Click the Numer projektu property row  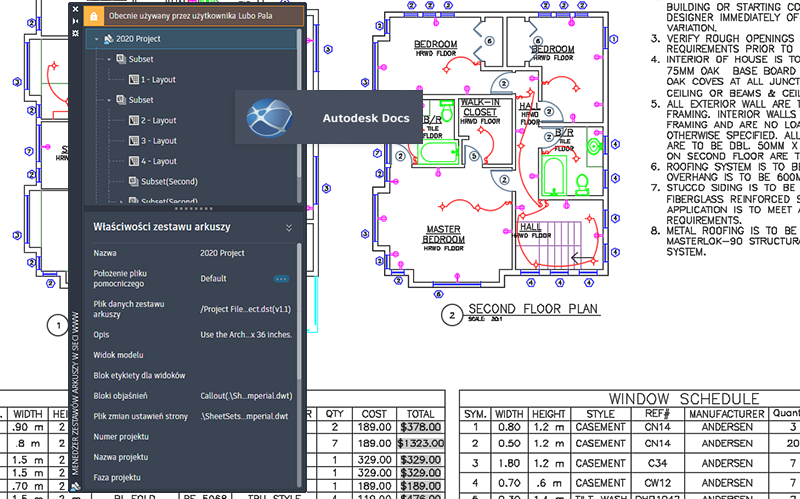[193, 437]
